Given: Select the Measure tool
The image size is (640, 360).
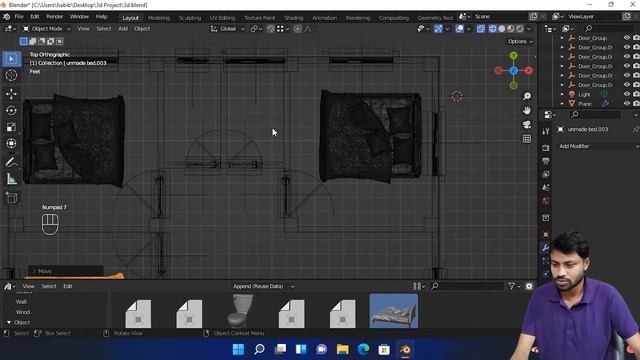Looking at the screenshot, I should pos(11,179).
